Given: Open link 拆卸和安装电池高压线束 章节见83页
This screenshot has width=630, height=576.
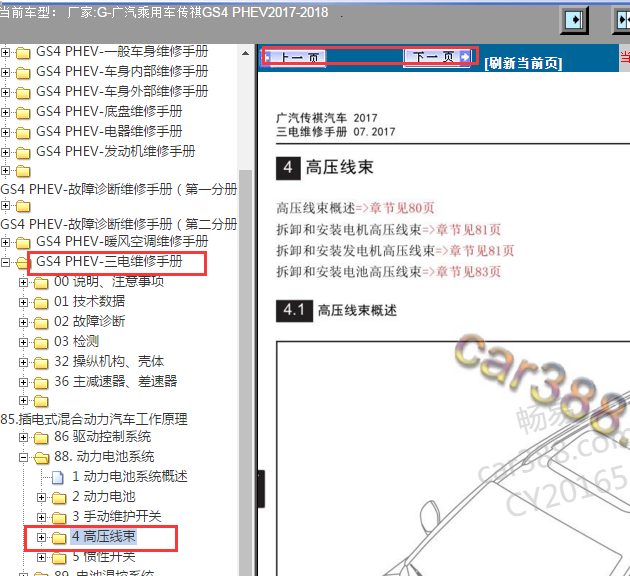Looking at the screenshot, I should pyautogui.click(x=389, y=272).
